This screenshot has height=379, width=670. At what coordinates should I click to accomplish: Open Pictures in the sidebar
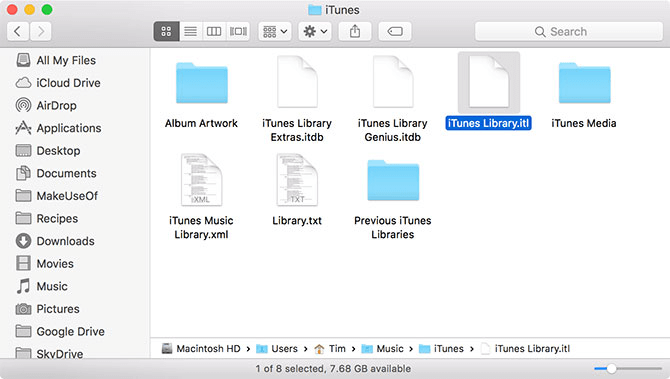pyautogui.click(x=47, y=309)
